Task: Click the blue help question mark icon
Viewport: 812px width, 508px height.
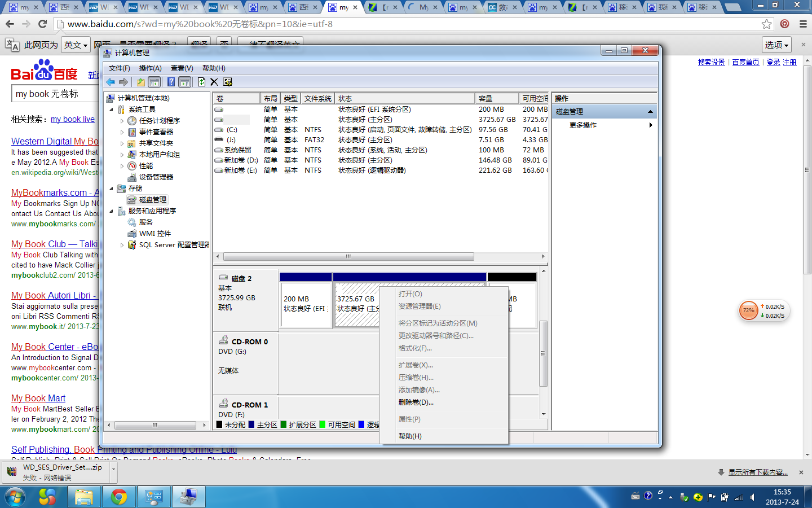Action: (171, 82)
